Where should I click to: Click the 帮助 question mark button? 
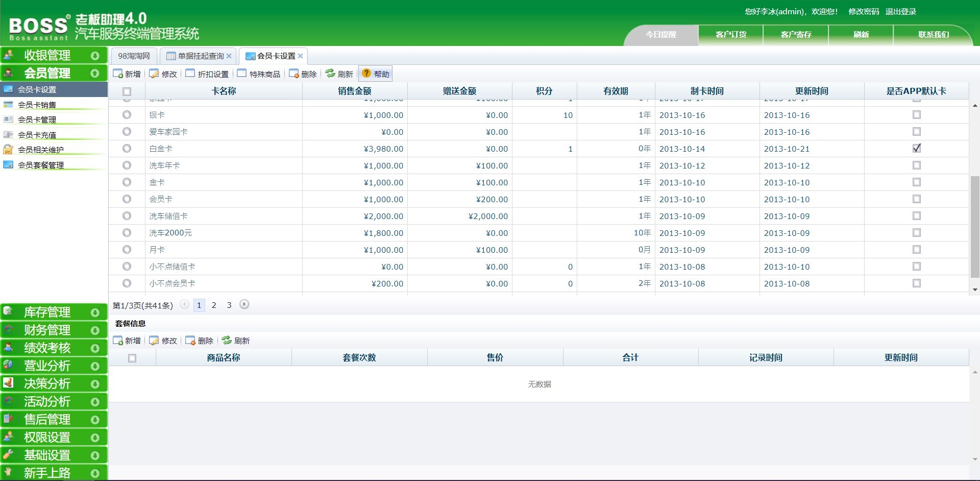(x=376, y=74)
